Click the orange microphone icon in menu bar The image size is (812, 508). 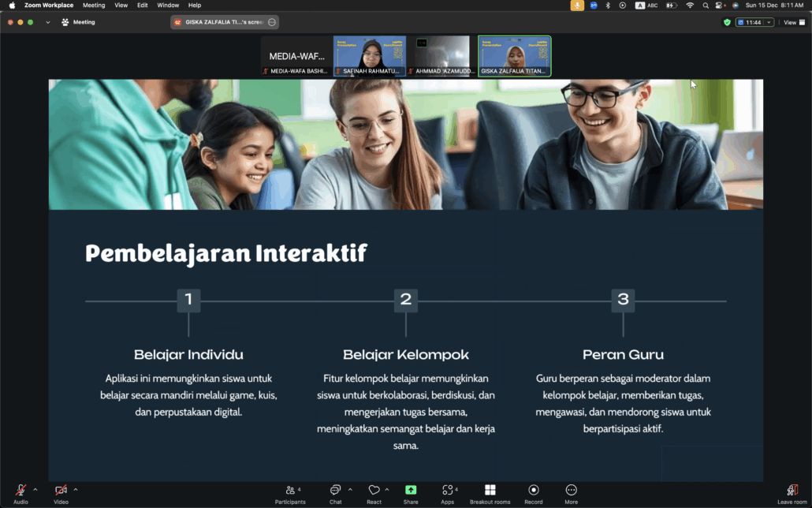(x=577, y=6)
